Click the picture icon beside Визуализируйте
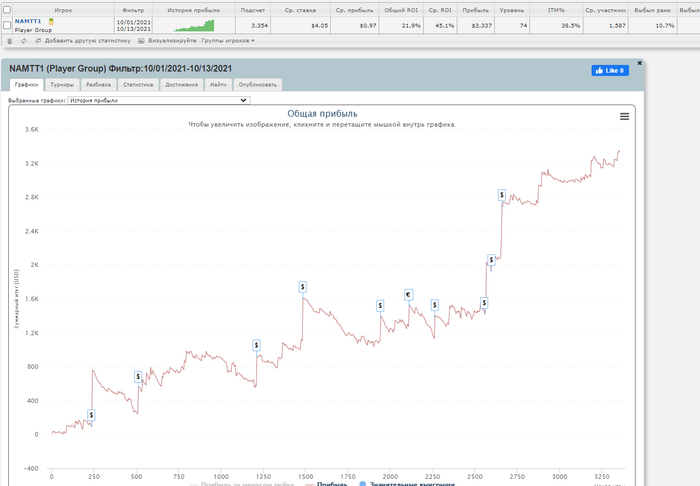 (141, 41)
